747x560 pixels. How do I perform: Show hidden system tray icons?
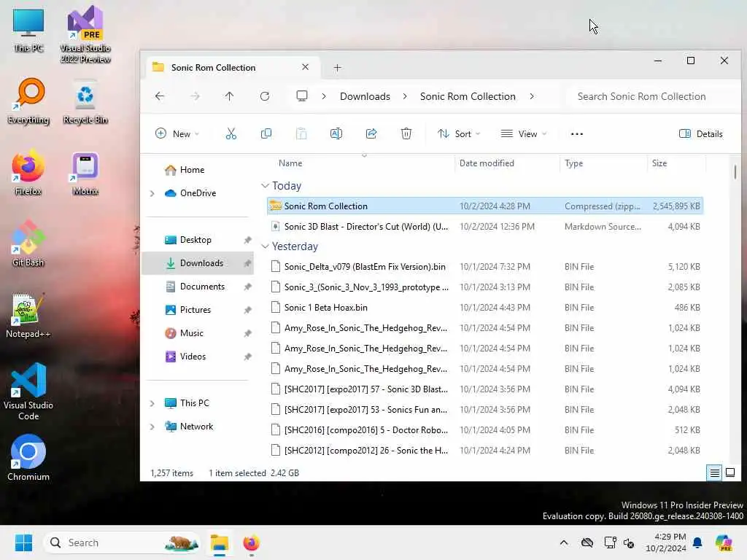pos(564,542)
